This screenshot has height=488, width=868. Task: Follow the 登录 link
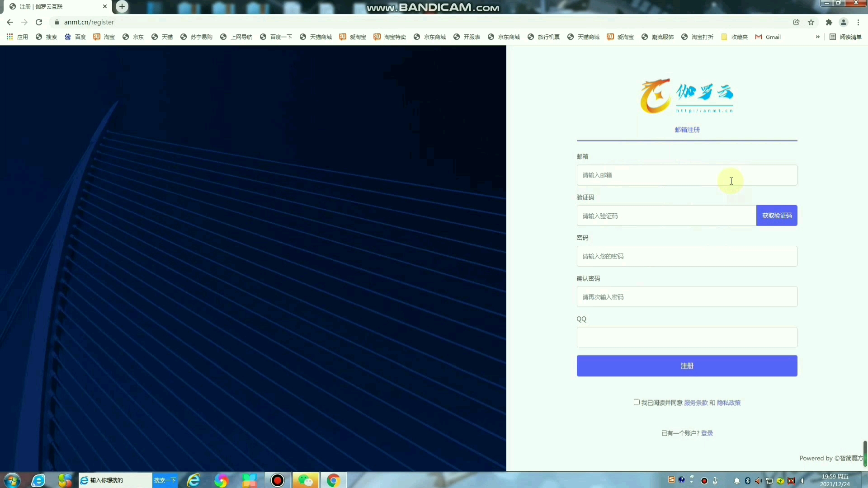pyautogui.click(x=707, y=433)
